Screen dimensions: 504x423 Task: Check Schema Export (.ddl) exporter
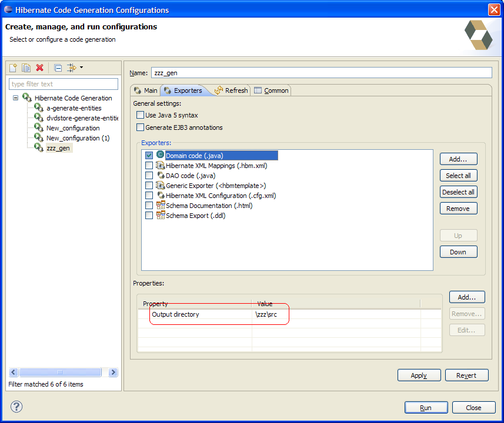point(149,215)
